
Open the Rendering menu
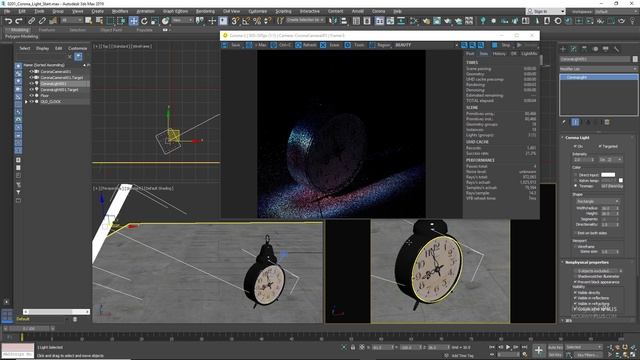(x=205, y=11)
